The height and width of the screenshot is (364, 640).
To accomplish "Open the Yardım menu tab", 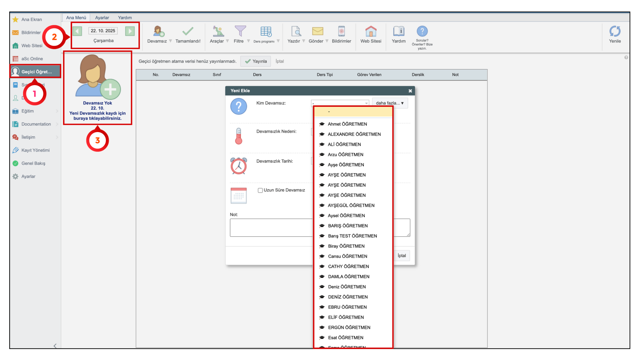I will click(x=125, y=18).
